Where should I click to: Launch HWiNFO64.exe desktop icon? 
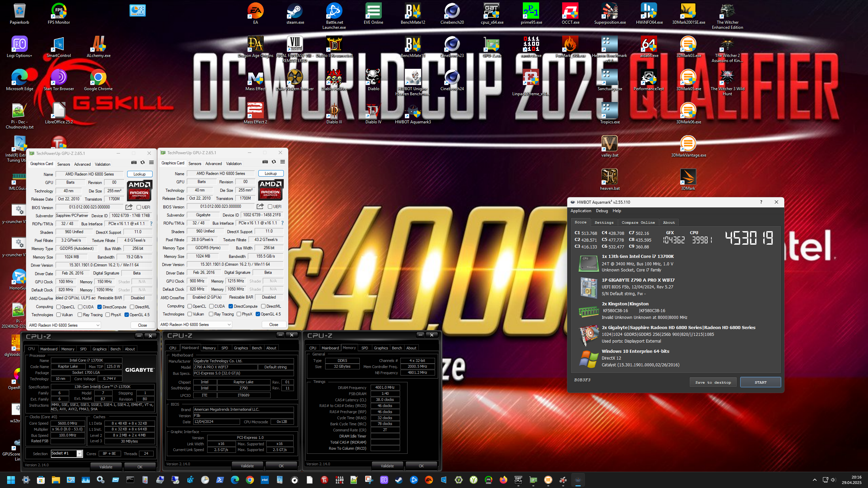click(x=649, y=14)
